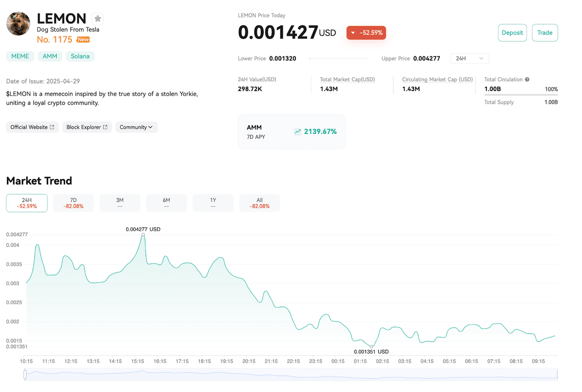Open the Community dropdown
The width and height of the screenshot is (582, 392).
coord(136,127)
